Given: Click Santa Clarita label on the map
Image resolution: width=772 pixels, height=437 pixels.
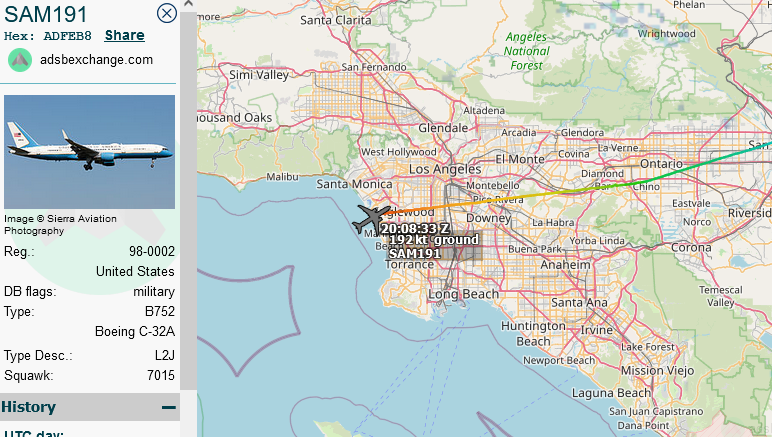Looking at the screenshot, I should coord(336,20).
